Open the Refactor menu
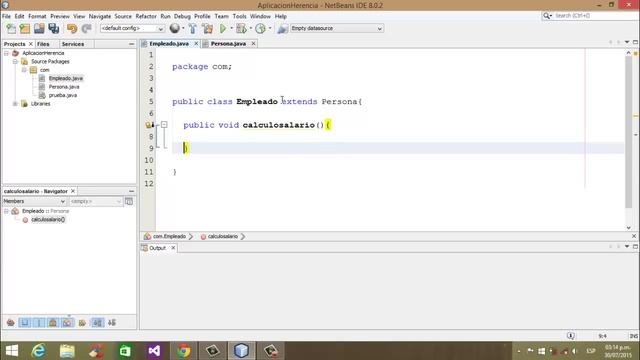 pos(146,16)
